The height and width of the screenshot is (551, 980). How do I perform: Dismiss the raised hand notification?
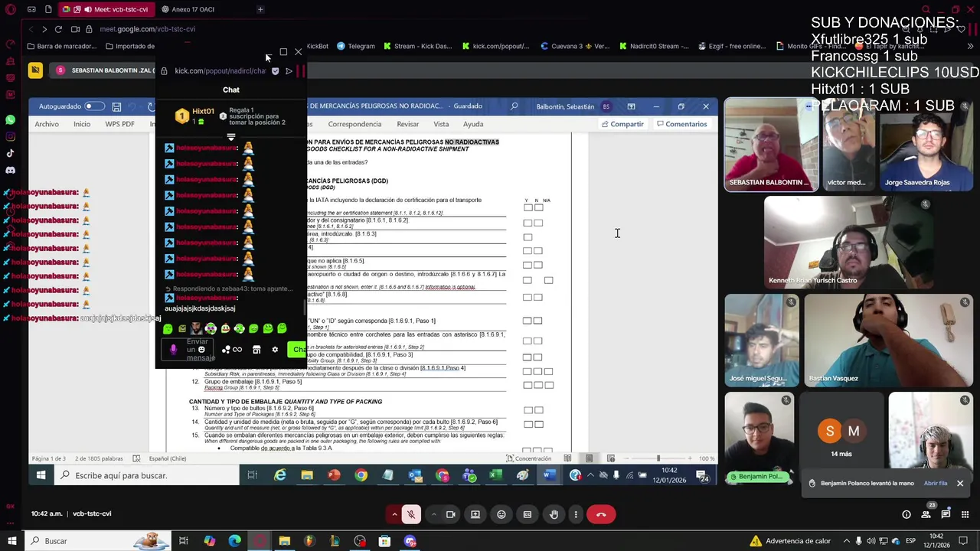pyautogui.click(x=959, y=484)
